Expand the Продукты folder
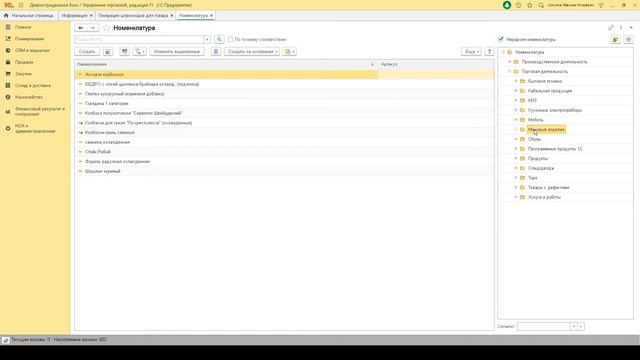The height and width of the screenshot is (360, 640). click(x=516, y=158)
